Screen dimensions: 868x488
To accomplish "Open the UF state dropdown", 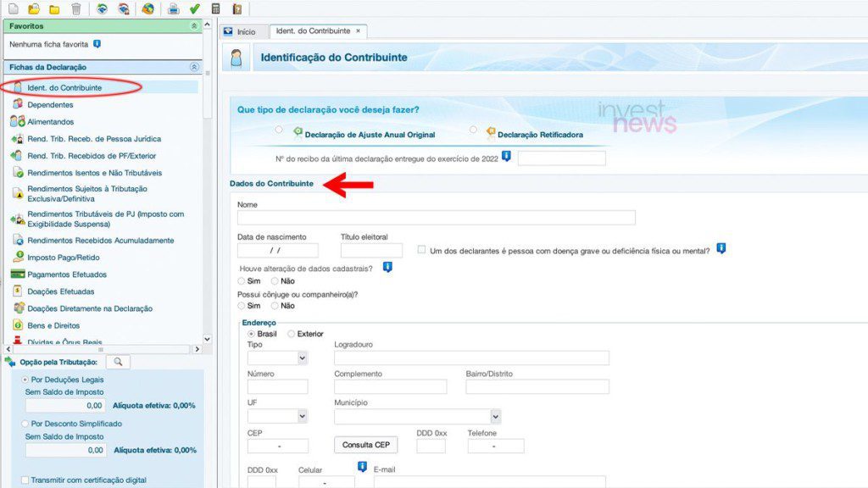I will (x=277, y=416).
